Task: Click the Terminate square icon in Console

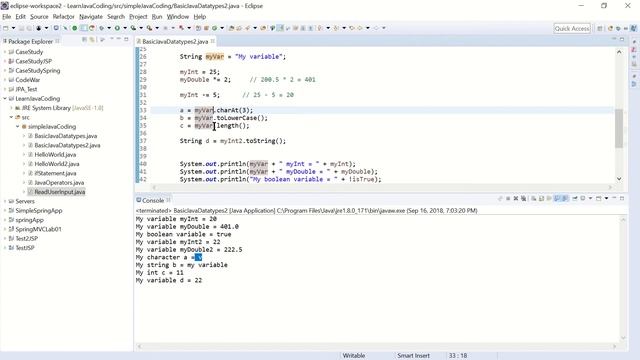Action: [x=508, y=198]
